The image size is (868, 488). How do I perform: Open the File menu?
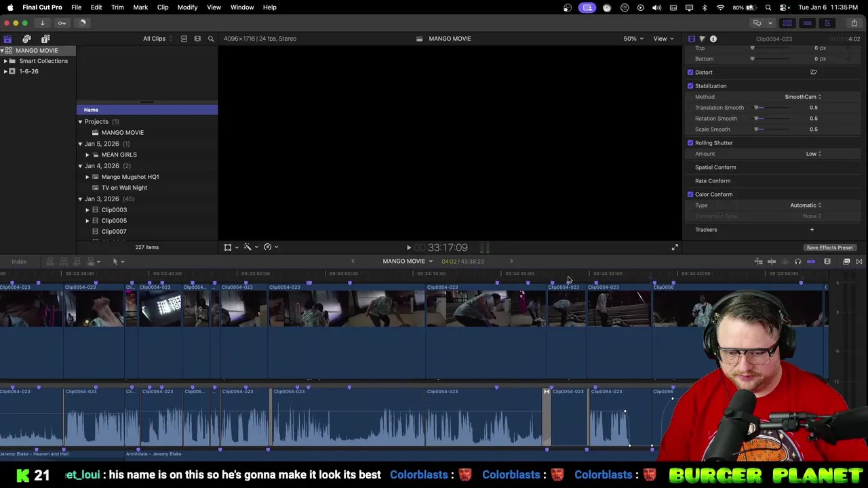[77, 7]
